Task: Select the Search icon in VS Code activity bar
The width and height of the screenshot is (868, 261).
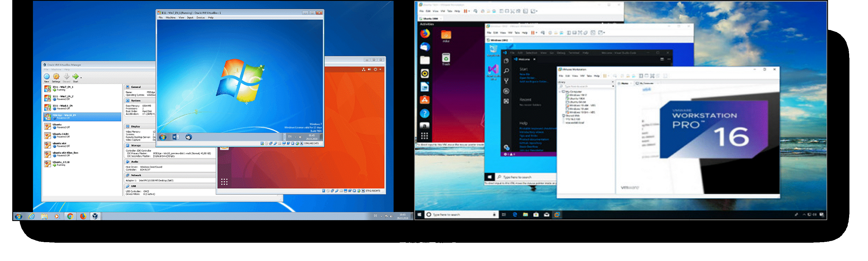Action: [x=506, y=71]
